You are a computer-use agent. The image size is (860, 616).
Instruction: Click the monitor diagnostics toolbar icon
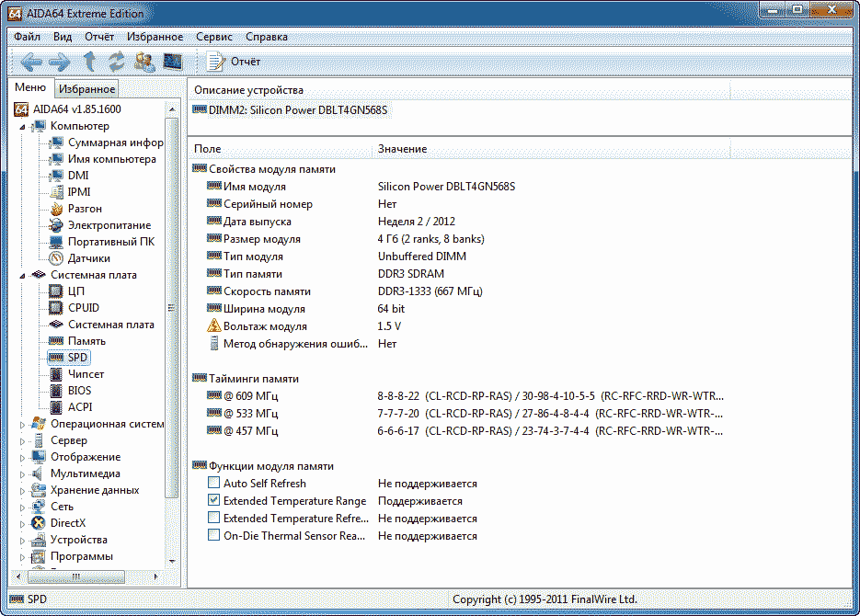pyautogui.click(x=173, y=62)
